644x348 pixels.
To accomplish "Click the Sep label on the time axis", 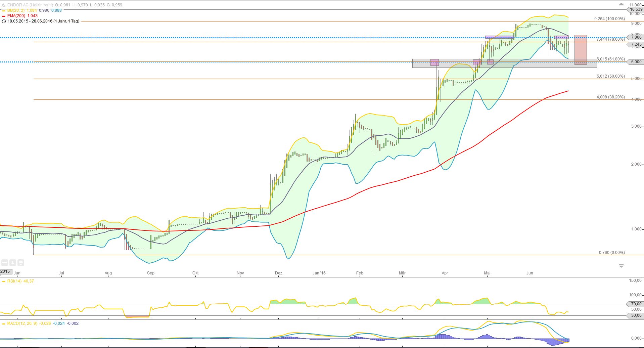I will pos(151,273).
